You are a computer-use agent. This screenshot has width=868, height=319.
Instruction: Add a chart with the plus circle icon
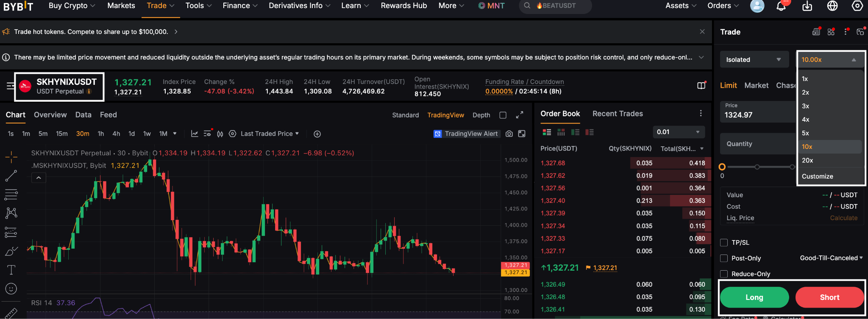pos(317,134)
